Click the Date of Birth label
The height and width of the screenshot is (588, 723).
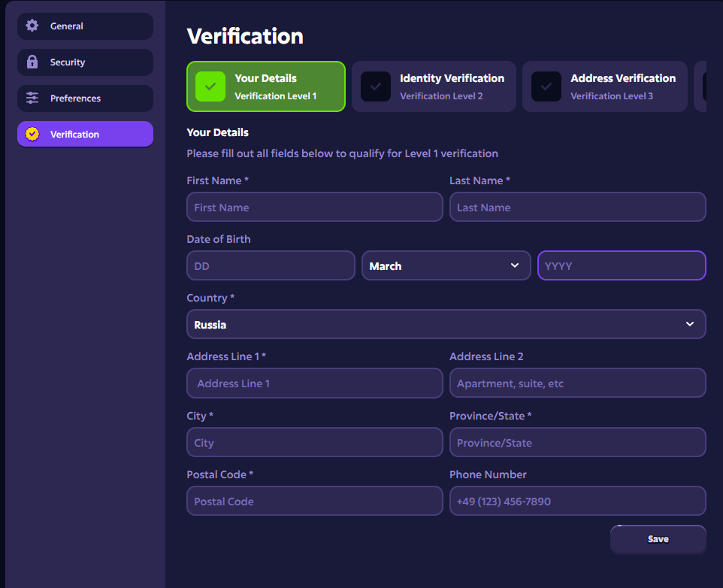click(219, 239)
